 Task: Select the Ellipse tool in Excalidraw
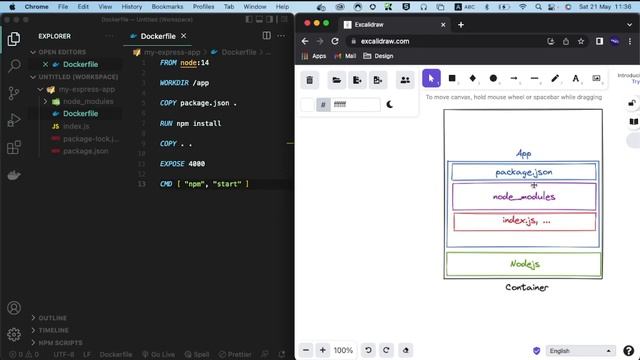coord(493,78)
